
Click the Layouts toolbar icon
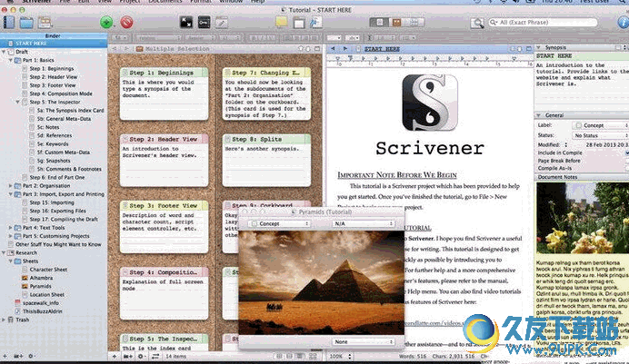(45, 23)
